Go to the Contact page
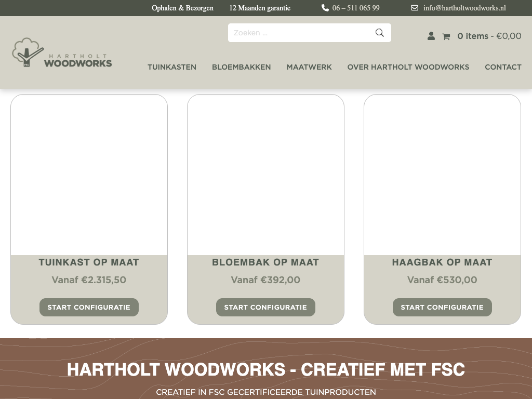Image resolution: width=532 pixels, height=399 pixels. pos(503,67)
